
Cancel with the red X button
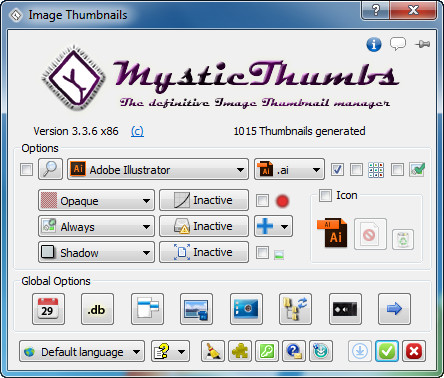414,351
